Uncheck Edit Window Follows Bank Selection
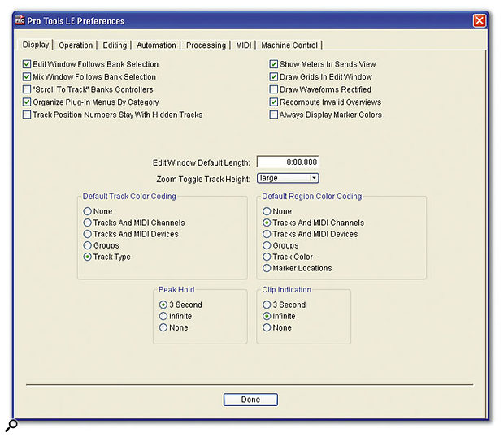Image resolution: width=504 pixels, height=437 pixels. pyautogui.click(x=27, y=64)
